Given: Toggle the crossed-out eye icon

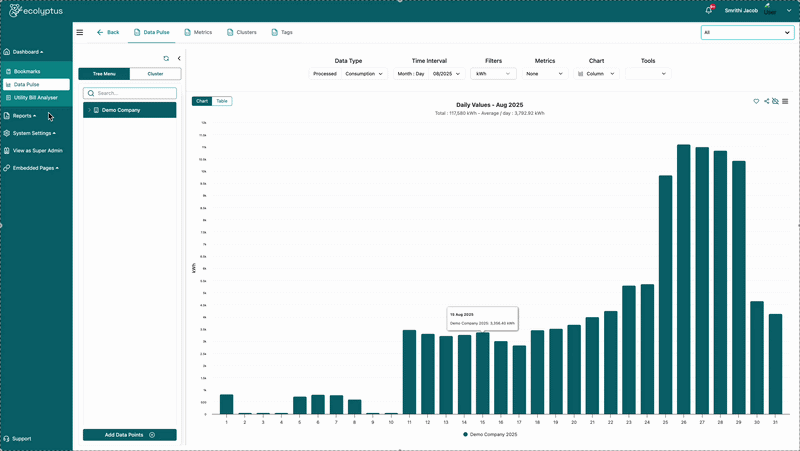Looking at the screenshot, I should (x=776, y=101).
